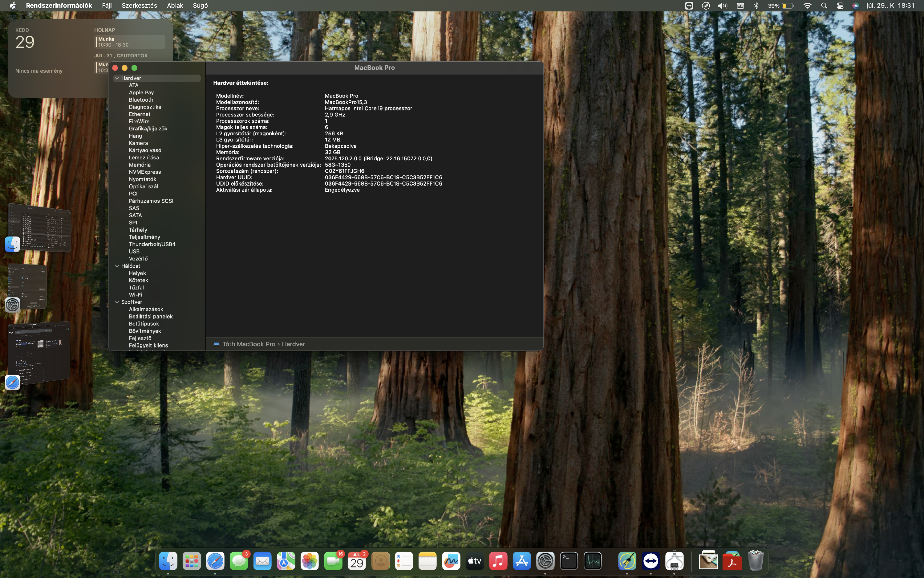Click the Siri icon in the menu bar
The width and height of the screenshot is (924, 578).
tap(856, 6)
